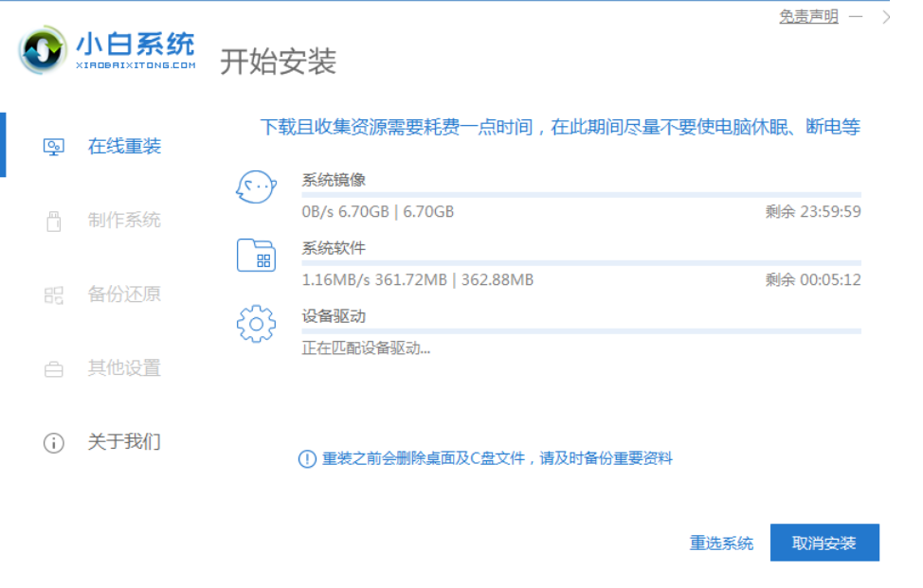
Task: Click the grid icon beside 备份还原
Action: 54,294
